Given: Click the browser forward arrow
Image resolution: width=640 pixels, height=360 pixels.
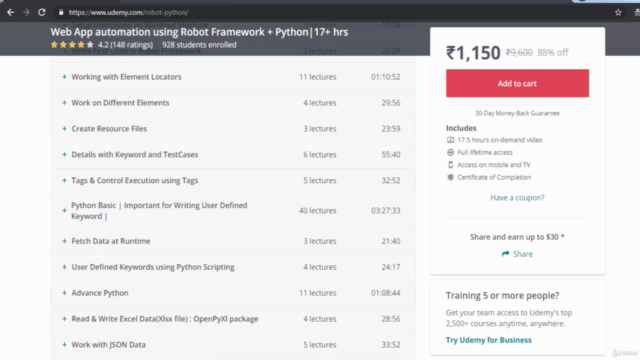Looking at the screenshot, I should pos(26,12).
